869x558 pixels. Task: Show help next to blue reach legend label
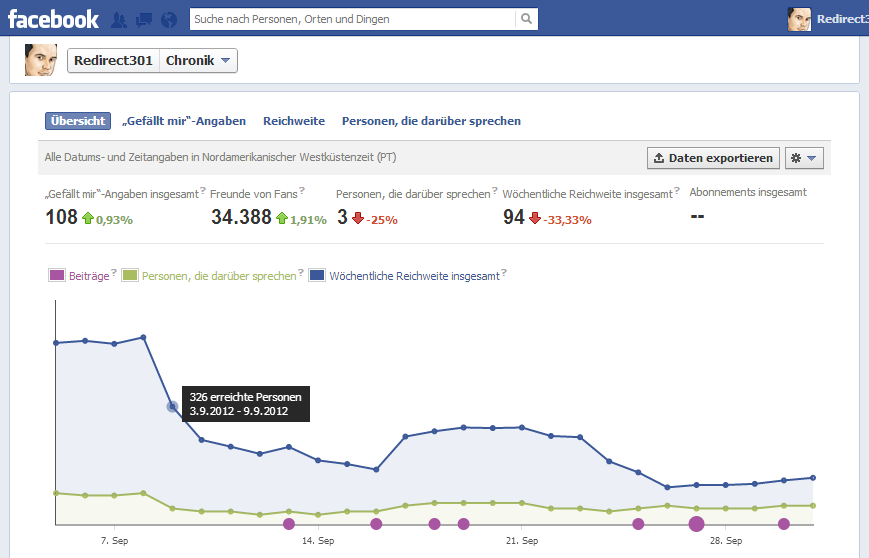coord(504,272)
